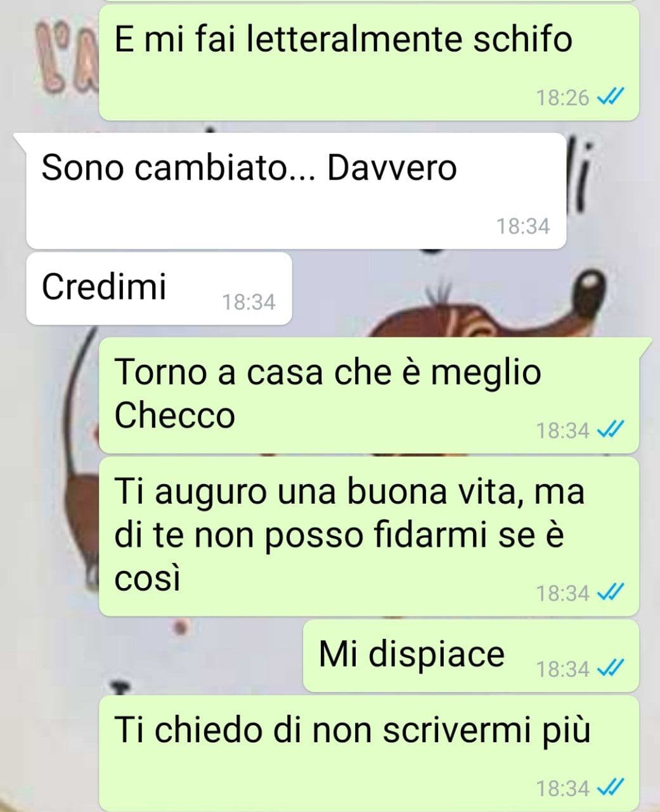Click checkmarks on 'non scrivermi più' message
This screenshot has height=812, width=660.
(612, 788)
